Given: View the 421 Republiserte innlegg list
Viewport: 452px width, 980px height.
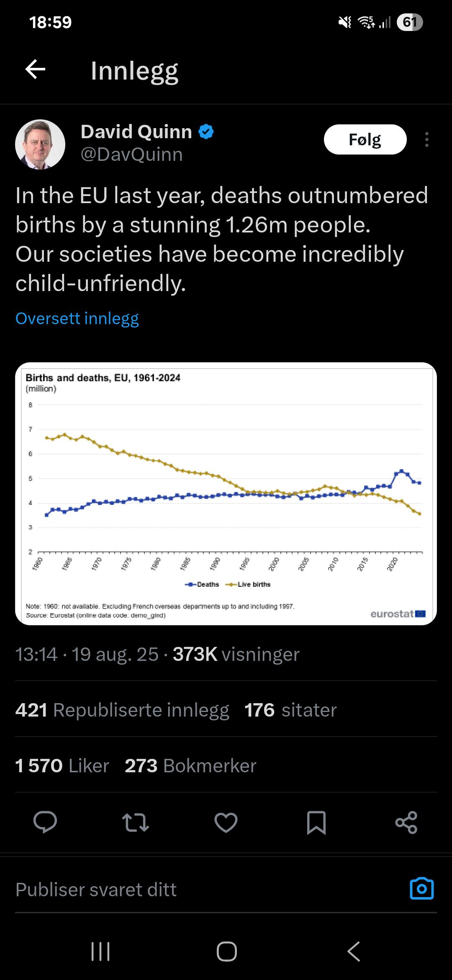Looking at the screenshot, I should coord(122,710).
